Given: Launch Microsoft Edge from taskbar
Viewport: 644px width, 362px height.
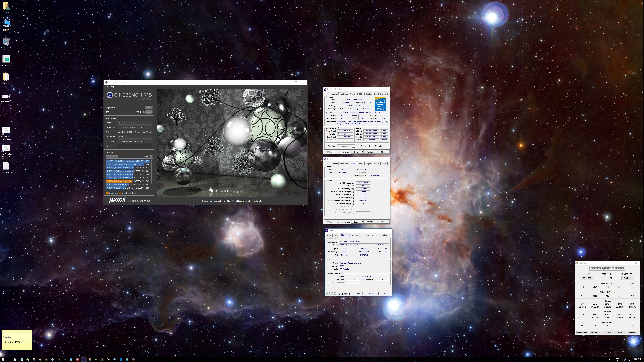Looking at the screenshot, I should pos(121,359).
